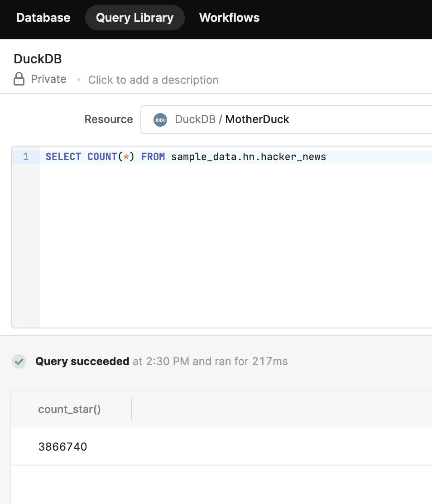432x504 pixels.
Task: Click the Private lock icon
Action: (x=19, y=79)
